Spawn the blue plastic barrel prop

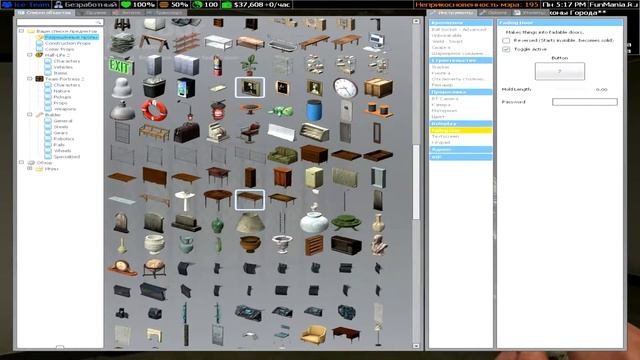(x=314, y=110)
